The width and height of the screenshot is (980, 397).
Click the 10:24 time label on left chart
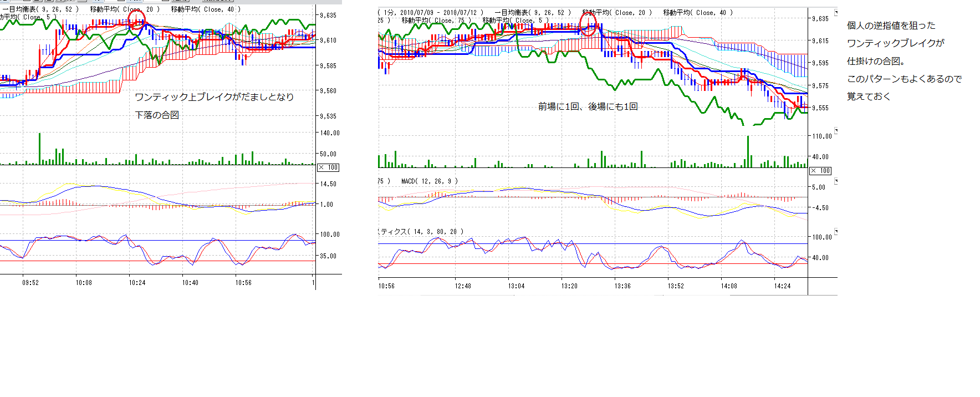(x=137, y=283)
